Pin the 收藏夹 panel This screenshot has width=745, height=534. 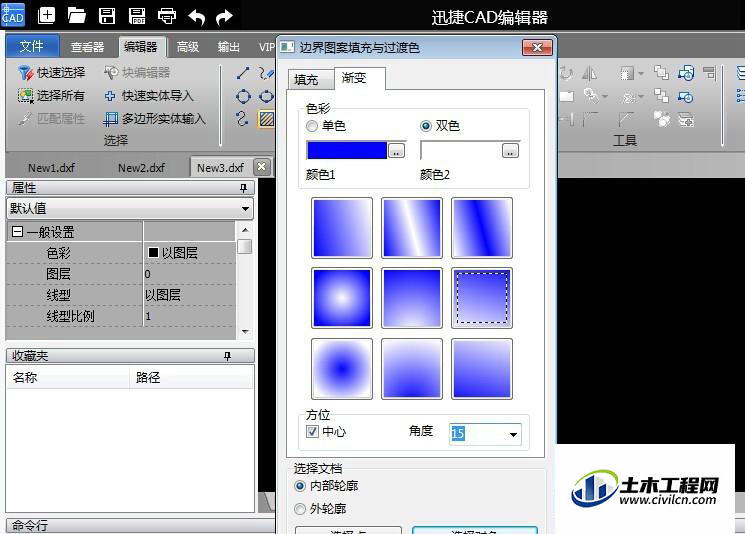pos(228,356)
